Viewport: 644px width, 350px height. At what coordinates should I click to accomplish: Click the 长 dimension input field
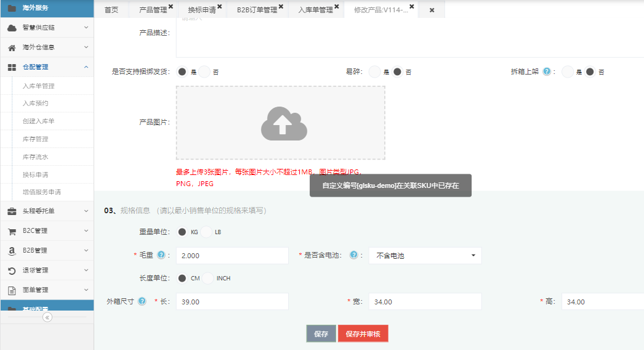pyautogui.click(x=232, y=301)
